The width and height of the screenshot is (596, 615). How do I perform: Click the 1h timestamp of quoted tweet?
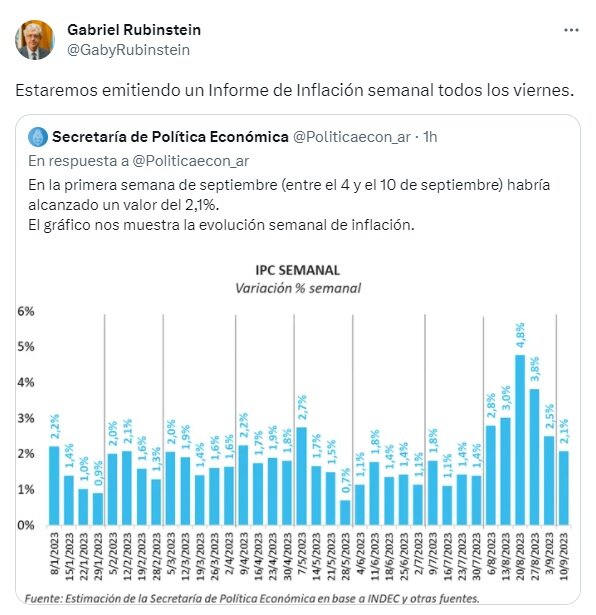[x=430, y=137]
